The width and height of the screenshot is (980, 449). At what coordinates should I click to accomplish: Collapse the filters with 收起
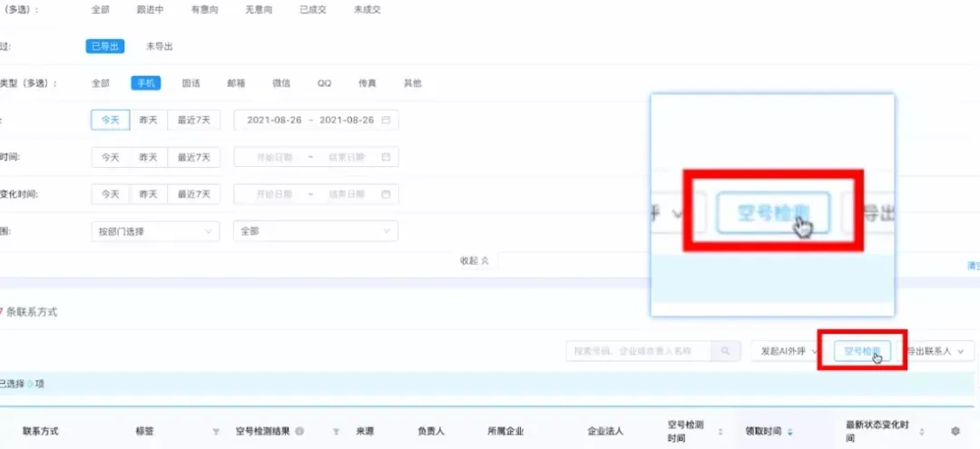tap(475, 261)
